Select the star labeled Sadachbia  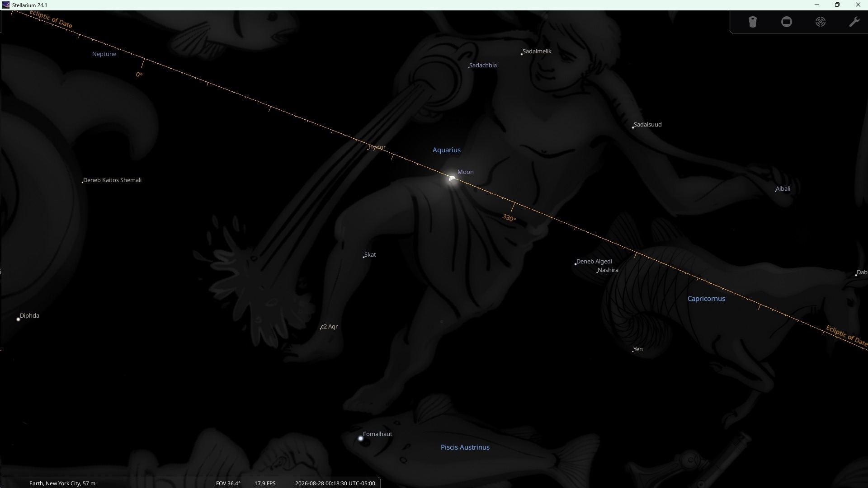point(469,67)
